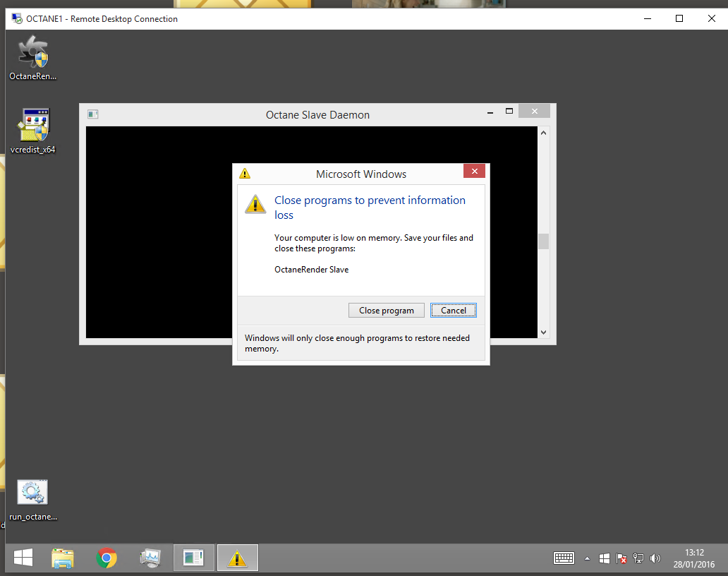
Task: Click the warning icon in dialog title bar
Action: point(245,174)
